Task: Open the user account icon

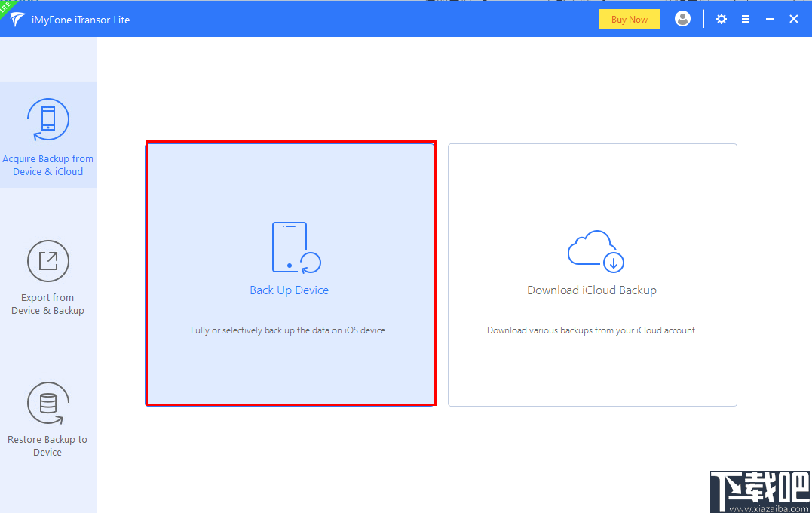Action: coord(682,19)
